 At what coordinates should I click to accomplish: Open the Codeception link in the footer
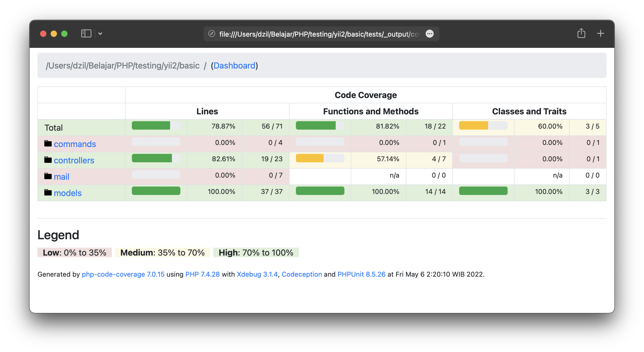pyautogui.click(x=302, y=274)
